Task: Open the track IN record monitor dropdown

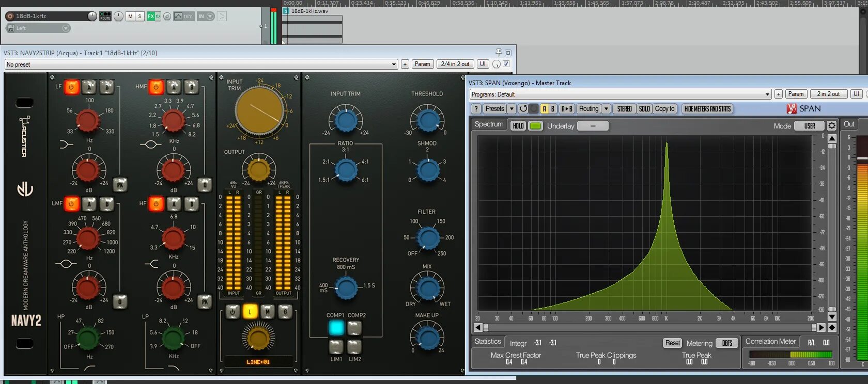Action: [x=206, y=17]
